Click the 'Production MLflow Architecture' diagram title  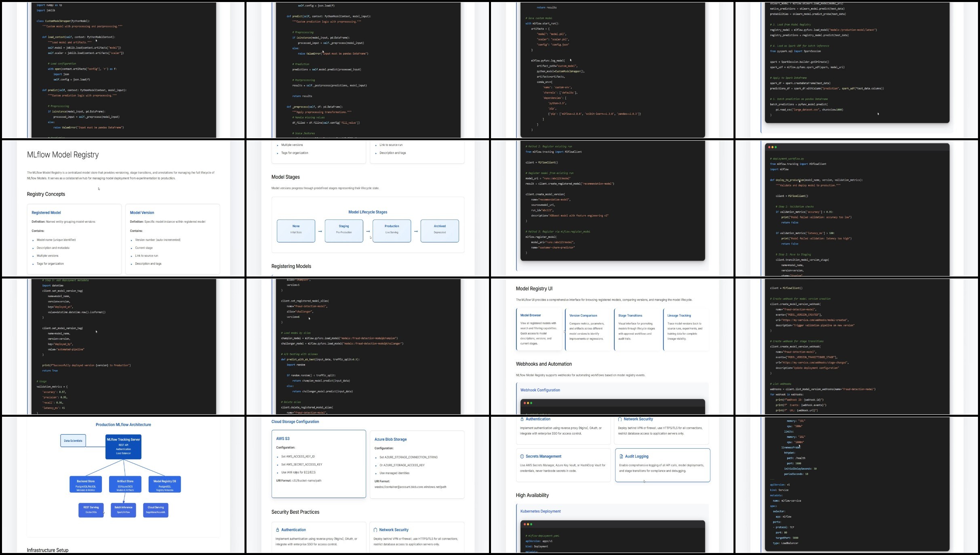pos(123,425)
